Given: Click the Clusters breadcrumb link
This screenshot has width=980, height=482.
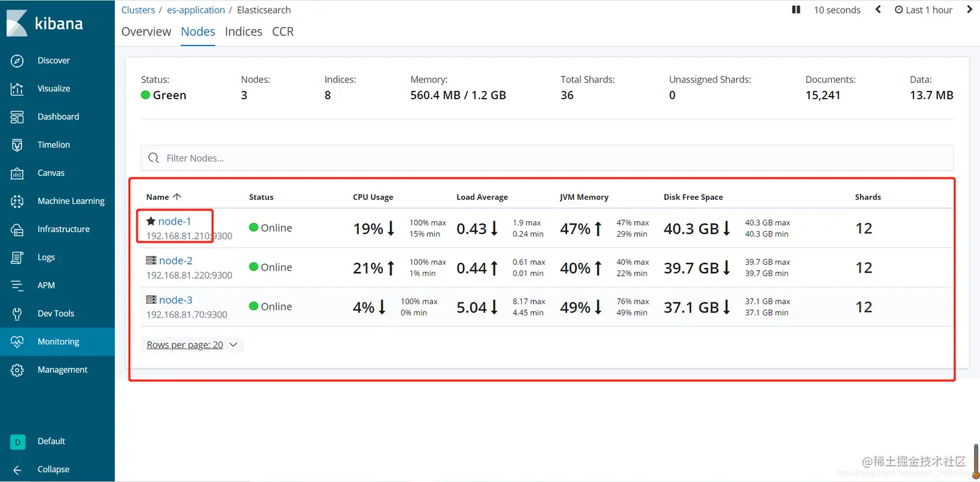Looking at the screenshot, I should (138, 10).
